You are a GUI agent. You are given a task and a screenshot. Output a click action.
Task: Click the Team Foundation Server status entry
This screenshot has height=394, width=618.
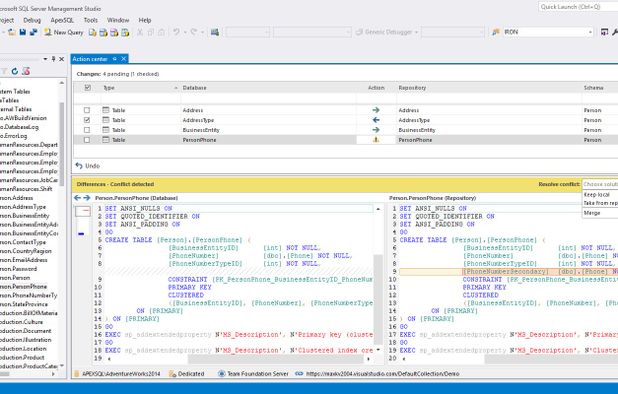point(253,374)
